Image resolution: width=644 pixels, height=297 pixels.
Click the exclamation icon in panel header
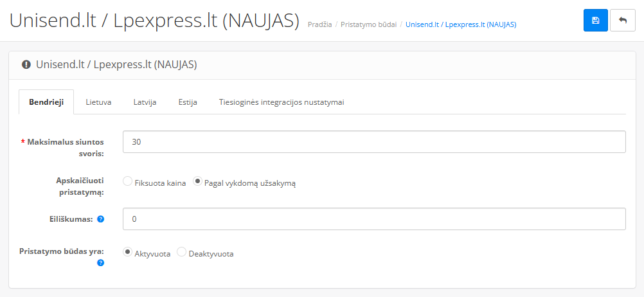26,64
